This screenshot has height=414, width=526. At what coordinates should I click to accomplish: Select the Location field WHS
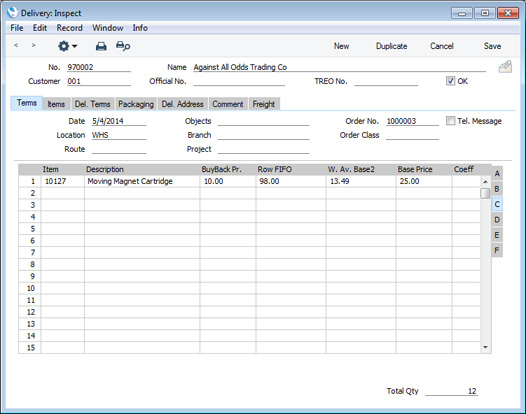pos(119,135)
